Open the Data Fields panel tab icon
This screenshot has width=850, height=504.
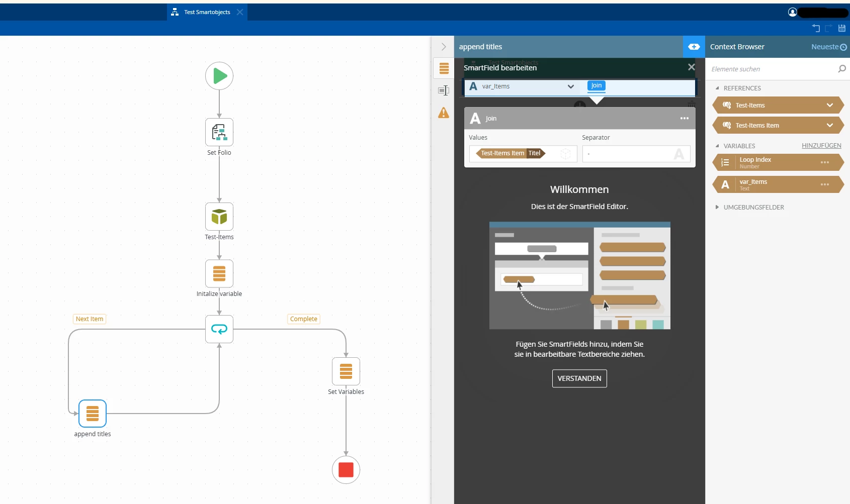point(444,68)
